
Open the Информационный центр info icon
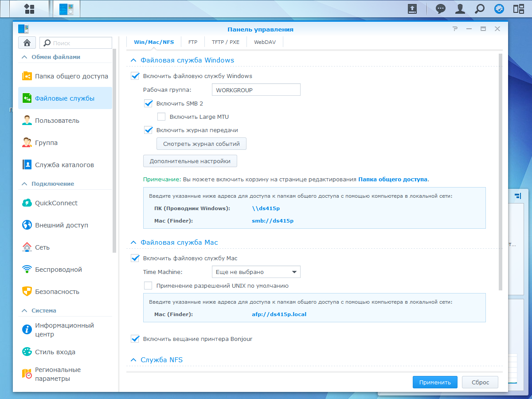coord(27,330)
